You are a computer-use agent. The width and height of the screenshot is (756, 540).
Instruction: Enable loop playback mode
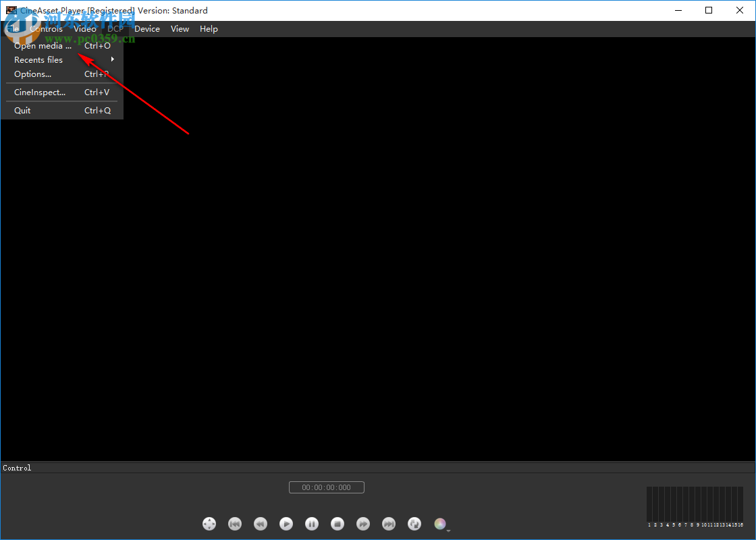(x=414, y=524)
